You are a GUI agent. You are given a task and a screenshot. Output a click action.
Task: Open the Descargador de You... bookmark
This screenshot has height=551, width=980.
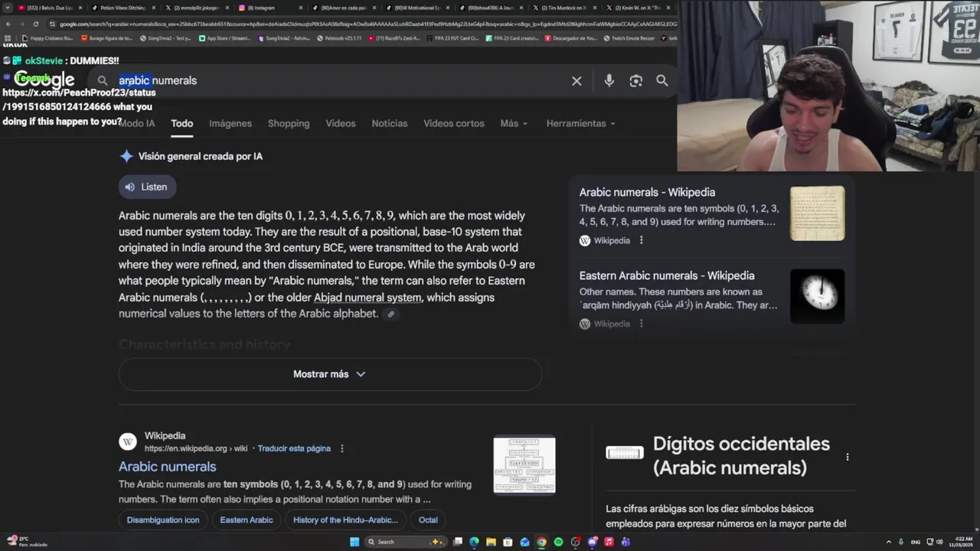[x=571, y=37]
